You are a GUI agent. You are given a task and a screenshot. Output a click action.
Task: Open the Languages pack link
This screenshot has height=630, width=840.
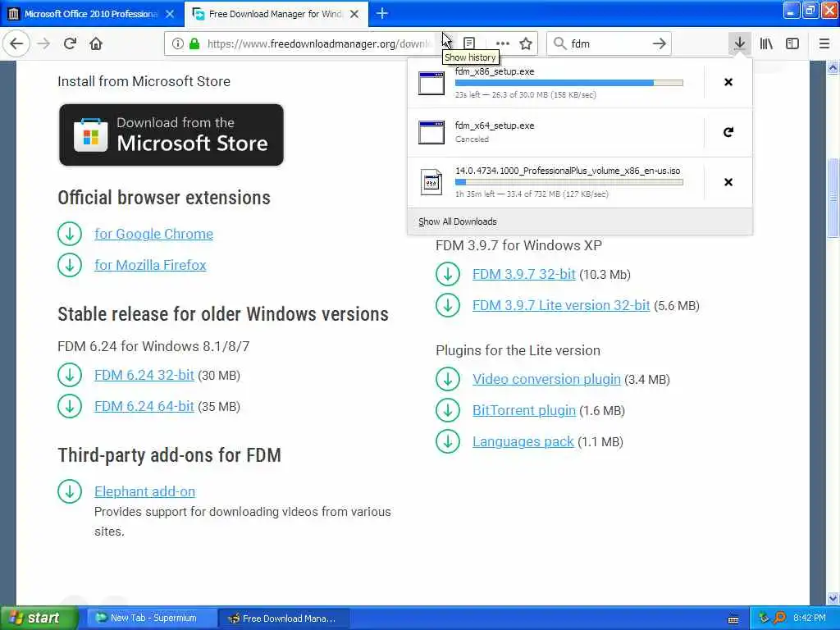[523, 441]
